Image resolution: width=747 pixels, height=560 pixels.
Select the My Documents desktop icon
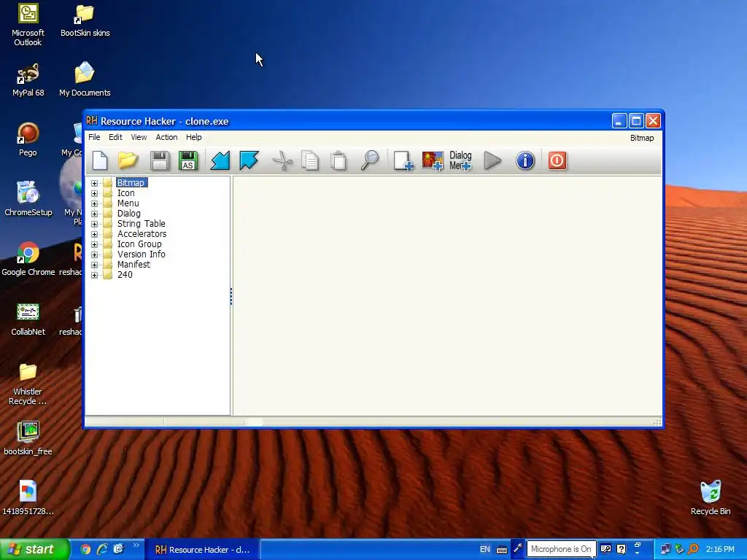pyautogui.click(x=85, y=79)
